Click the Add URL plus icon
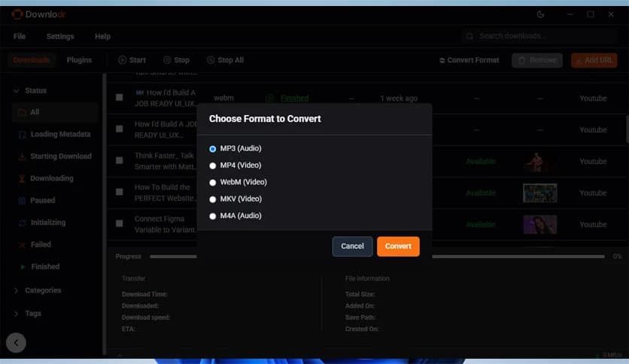Image resolution: width=629 pixels, height=364 pixels. (x=579, y=61)
